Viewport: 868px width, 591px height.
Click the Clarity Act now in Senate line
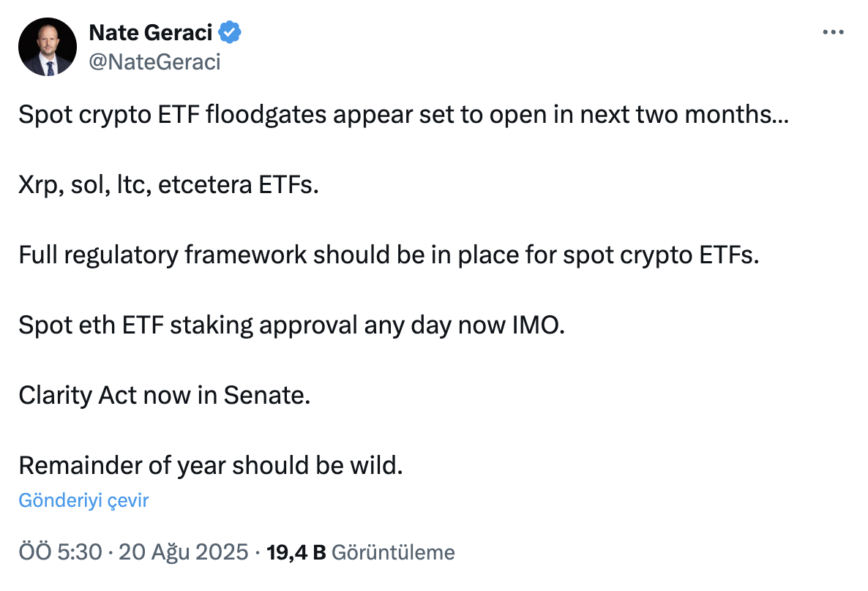point(165,396)
